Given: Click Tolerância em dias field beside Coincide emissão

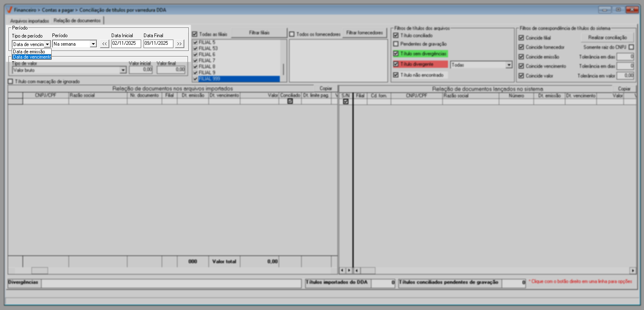Looking at the screenshot, I should click(x=625, y=57).
